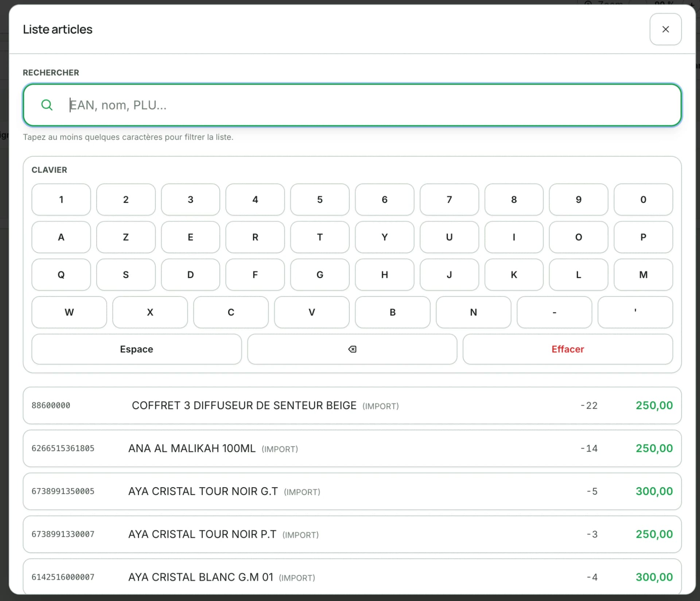Image resolution: width=700 pixels, height=601 pixels.
Task: Tap letter P on the clavier
Action: [643, 237]
